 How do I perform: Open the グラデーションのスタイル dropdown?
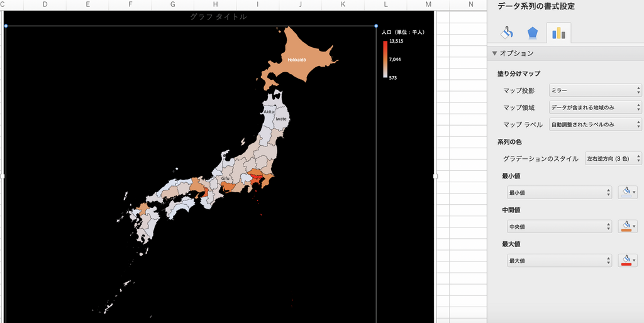coord(613,158)
